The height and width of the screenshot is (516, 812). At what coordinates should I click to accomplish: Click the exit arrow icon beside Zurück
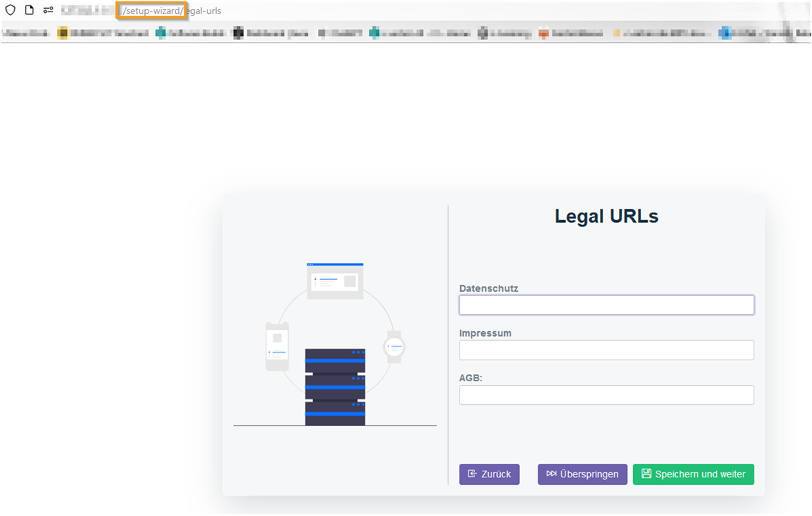(472, 474)
